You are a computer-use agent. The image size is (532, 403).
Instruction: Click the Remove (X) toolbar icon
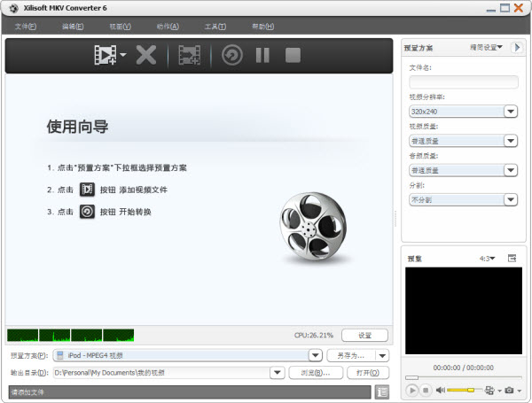[x=146, y=55]
